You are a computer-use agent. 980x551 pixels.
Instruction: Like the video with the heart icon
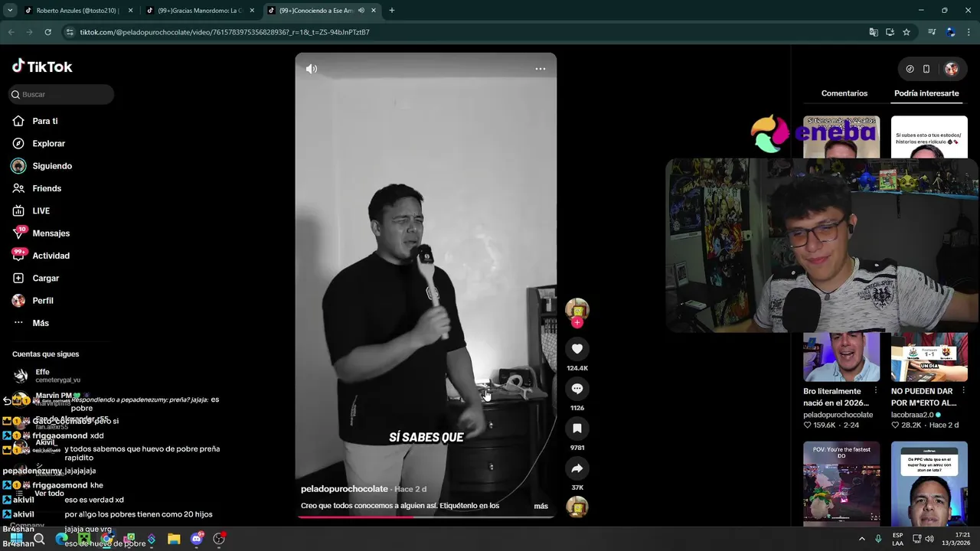(577, 349)
